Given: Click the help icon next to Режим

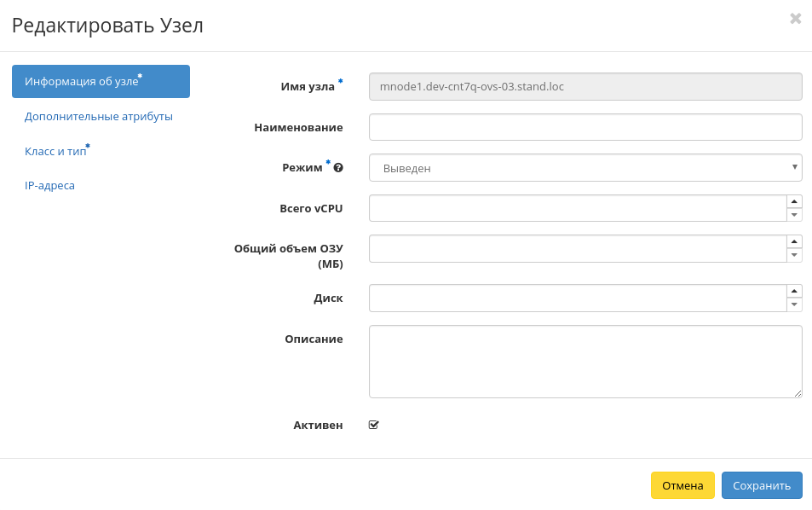Looking at the screenshot, I should [x=338, y=168].
